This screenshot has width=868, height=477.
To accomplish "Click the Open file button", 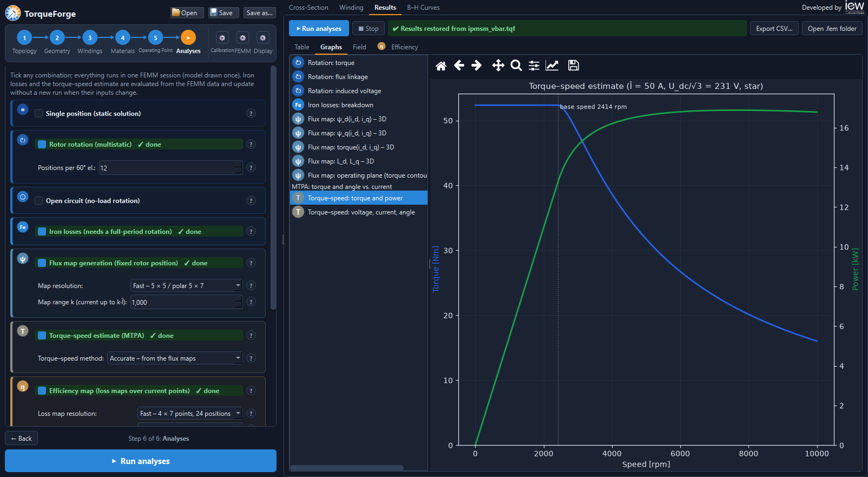I will [187, 12].
